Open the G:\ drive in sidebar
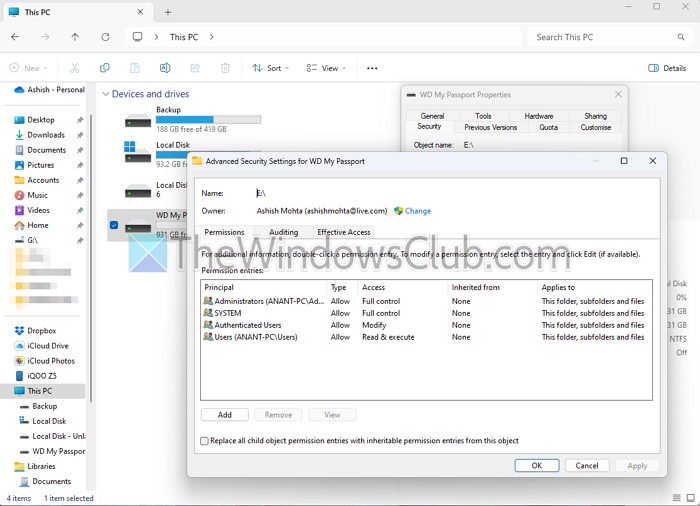Viewport: 700px width, 506px height. 26,240
